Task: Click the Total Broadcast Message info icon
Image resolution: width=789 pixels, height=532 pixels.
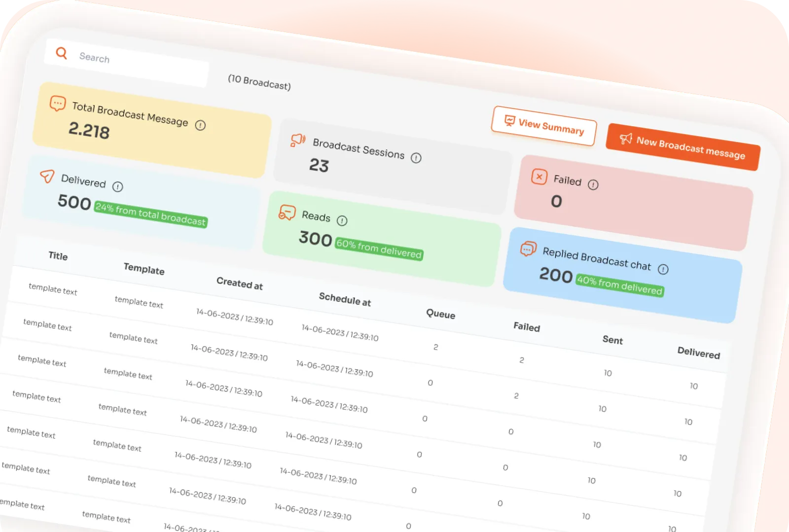Action: [200, 125]
